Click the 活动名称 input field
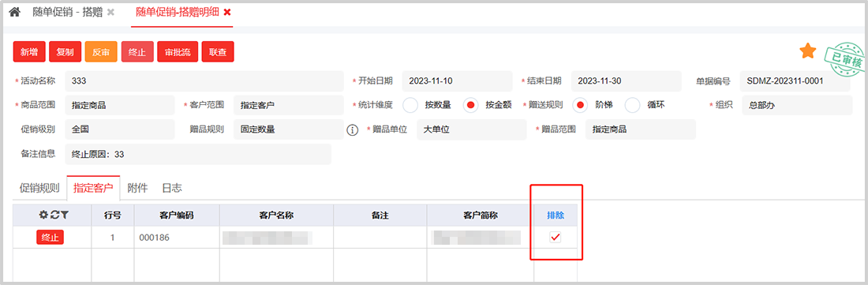This screenshot has height=285, width=868. click(204, 81)
